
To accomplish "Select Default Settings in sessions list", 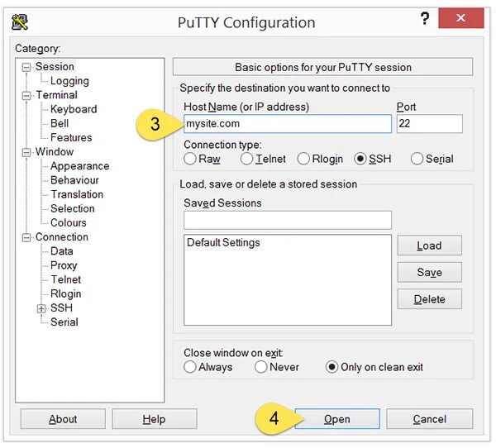I will pyautogui.click(x=223, y=243).
